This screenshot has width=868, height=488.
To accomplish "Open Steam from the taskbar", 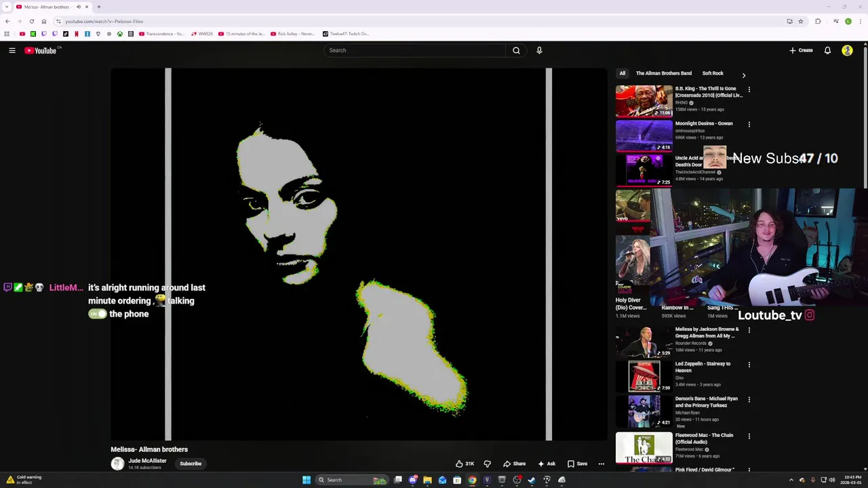I will (532, 480).
